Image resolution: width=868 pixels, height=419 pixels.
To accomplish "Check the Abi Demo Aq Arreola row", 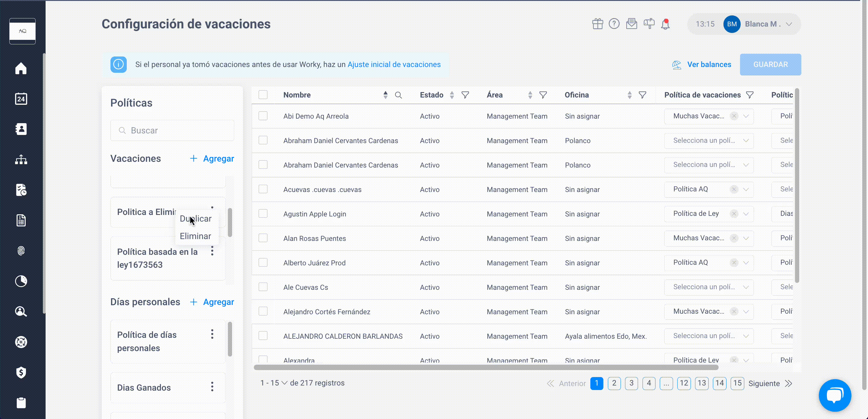I will (x=263, y=116).
